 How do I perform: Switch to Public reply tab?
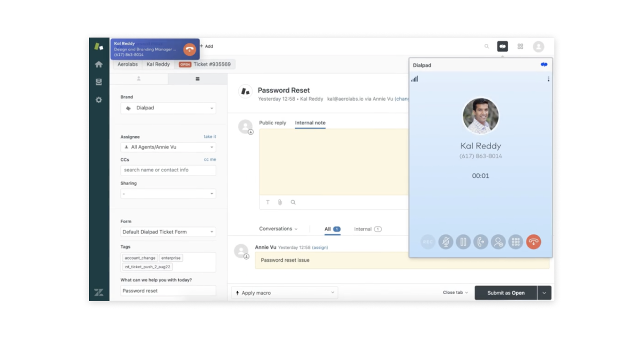click(x=273, y=123)
